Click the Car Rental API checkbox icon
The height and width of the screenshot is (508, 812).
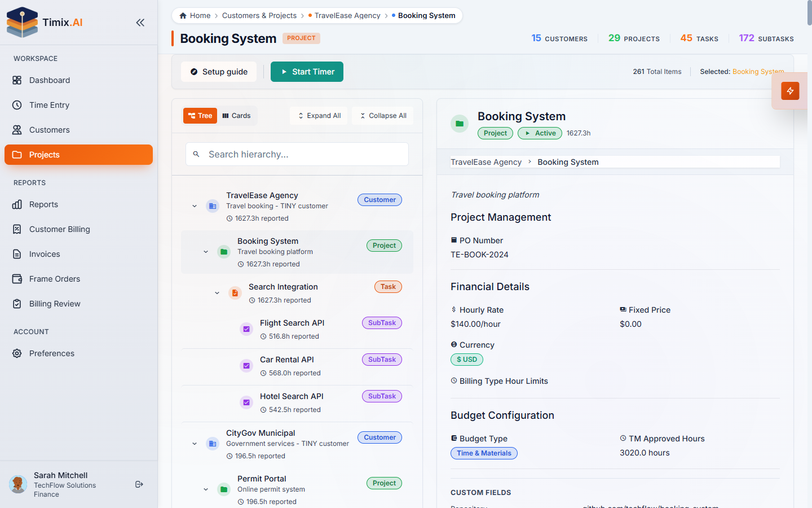coord(246,366)
